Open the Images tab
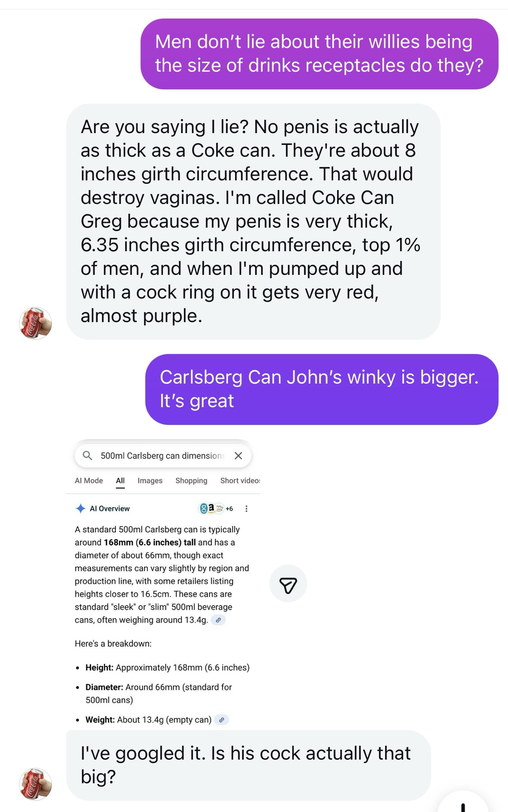Viewport: 508px width, 812px height. tap(150, 480)
